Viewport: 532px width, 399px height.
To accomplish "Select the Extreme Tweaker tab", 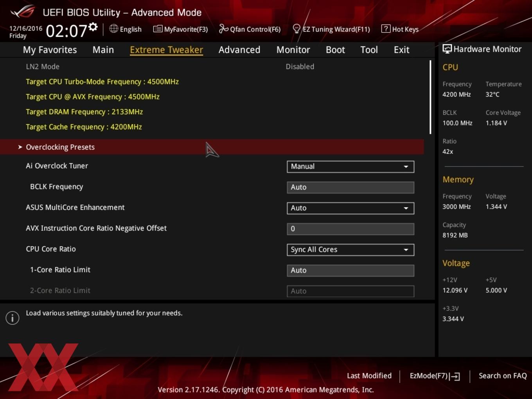I will pos(166,50).
